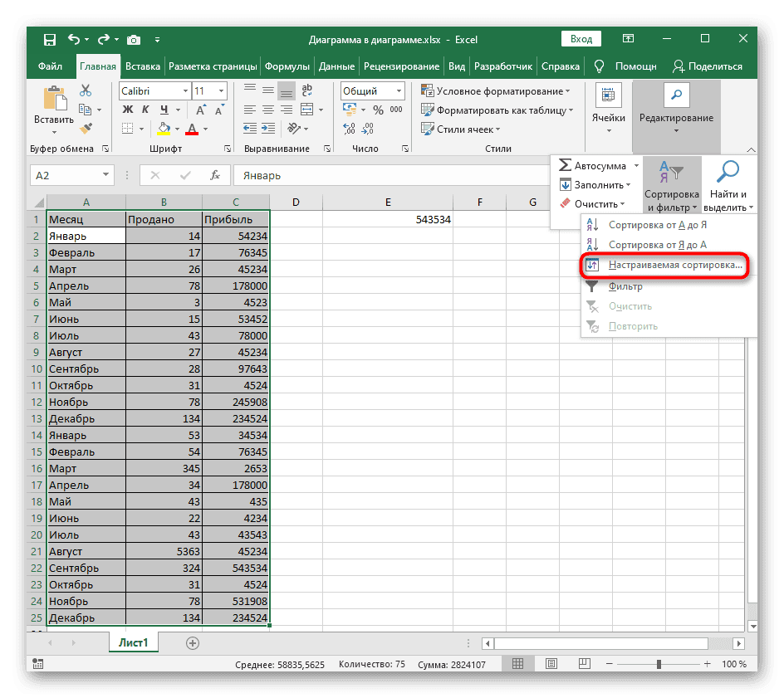Click the Вход sign-in button
784x698 pixels.
coord(581,39)
